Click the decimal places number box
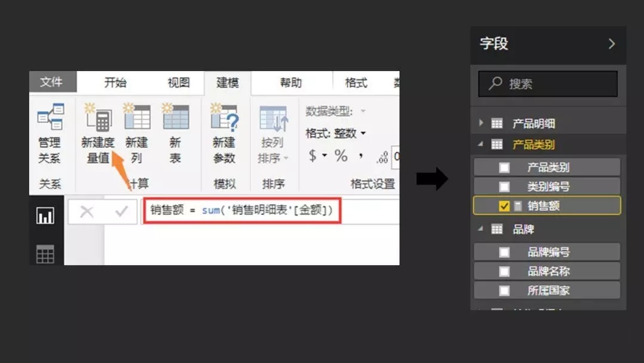644x363 pixels. click(x=395, y=156)
